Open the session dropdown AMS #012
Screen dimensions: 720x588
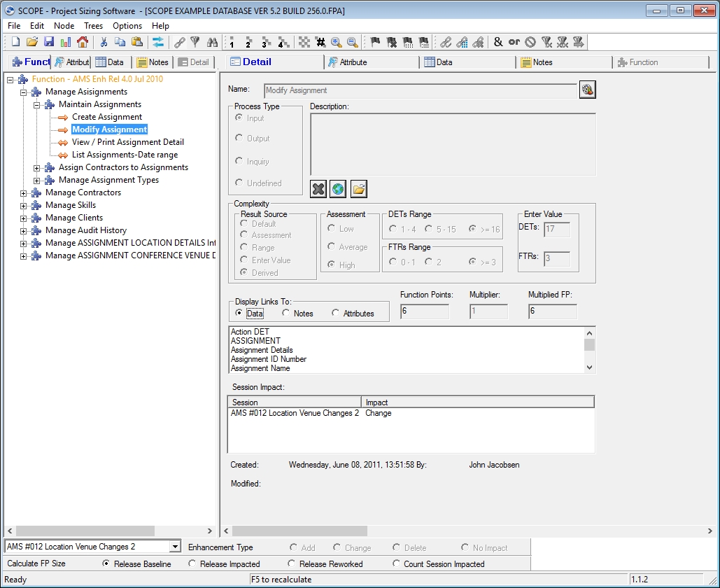pyautogui.click(x=175, y=547)
